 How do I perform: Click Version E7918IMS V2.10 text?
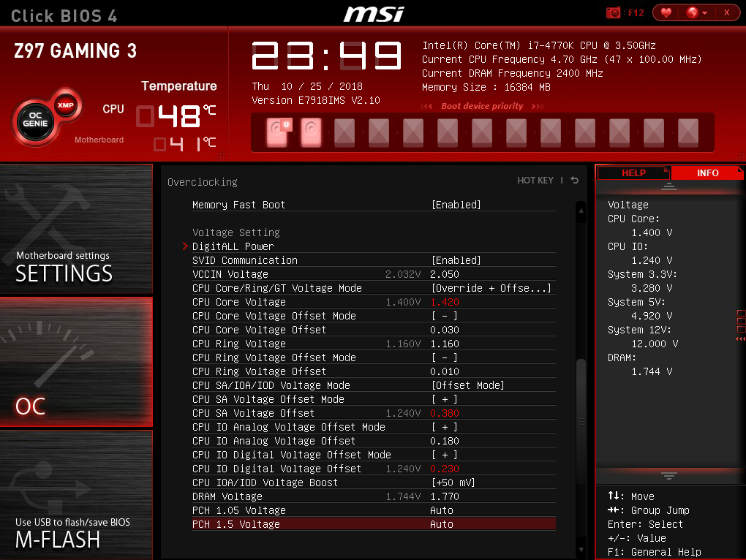(316, 100)
